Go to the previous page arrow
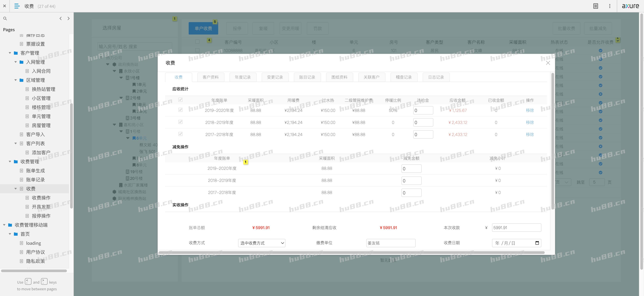The width and height of the screenshot is (644, 296). (61, 18)
